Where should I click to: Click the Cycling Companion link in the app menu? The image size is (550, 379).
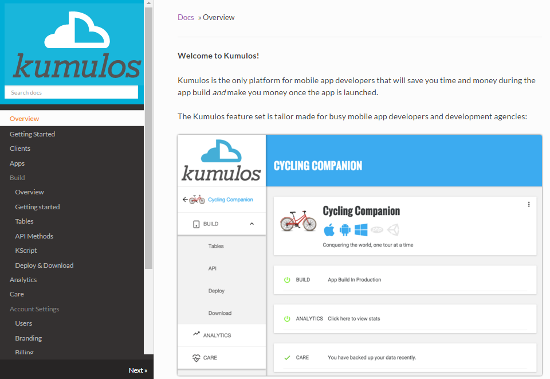(230, 200)
